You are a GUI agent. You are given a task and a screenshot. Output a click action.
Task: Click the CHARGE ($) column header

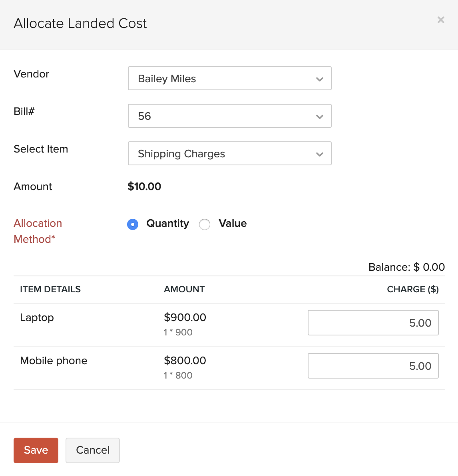tap(412, 289)
